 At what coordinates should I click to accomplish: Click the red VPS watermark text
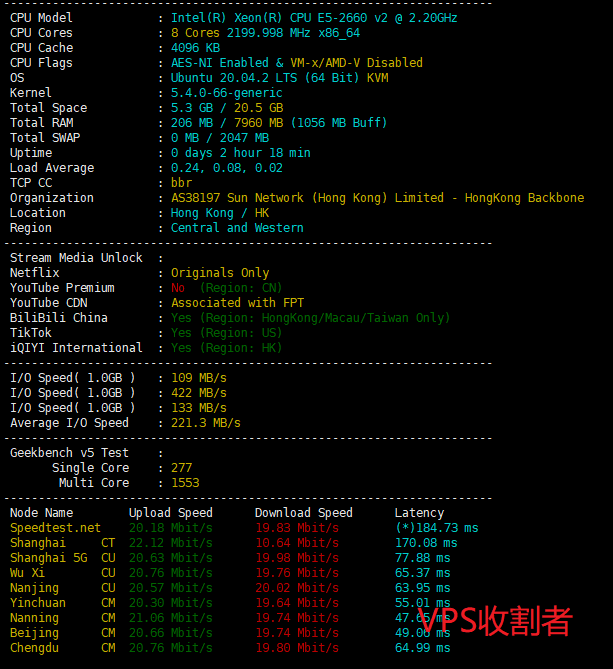click(x=495, y=621)
